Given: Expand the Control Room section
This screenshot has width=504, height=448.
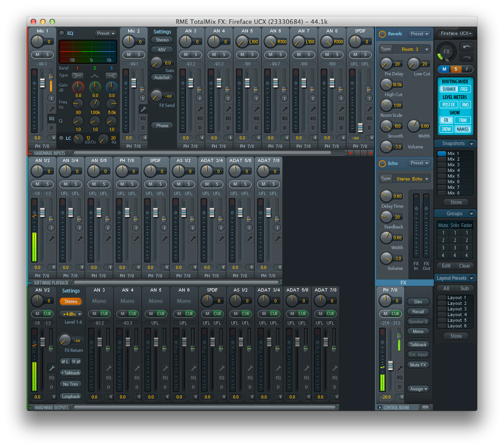Looking at the screenshot, I should [380, 407].
